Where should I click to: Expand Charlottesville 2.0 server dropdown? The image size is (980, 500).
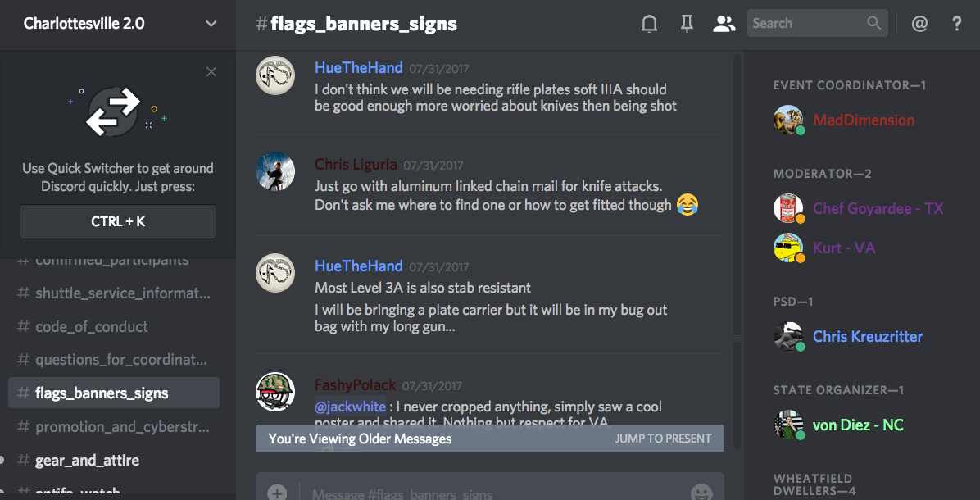coord(211,24)
